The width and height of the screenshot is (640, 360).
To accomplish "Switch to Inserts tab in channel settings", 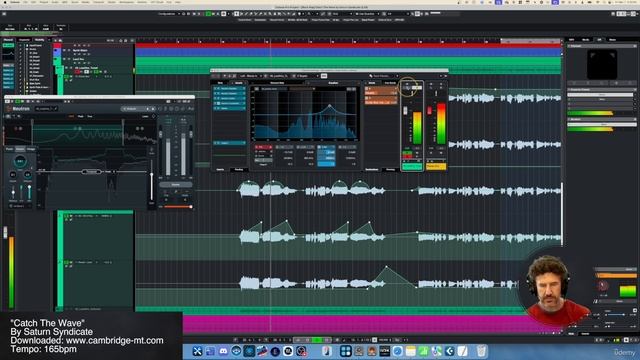I will coord(238,83).
